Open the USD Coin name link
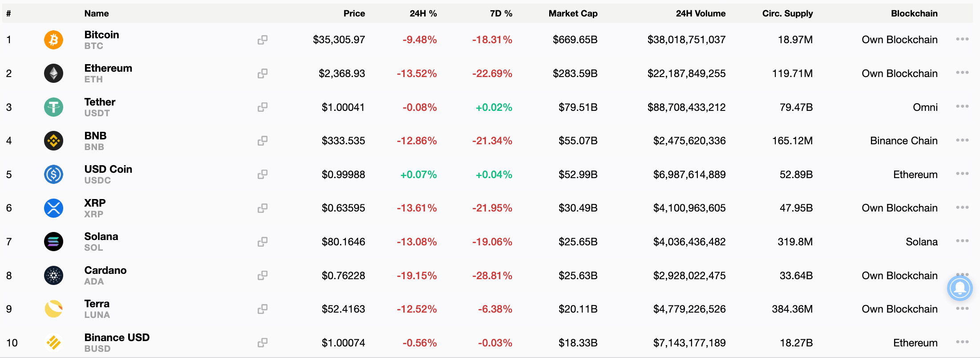The image size is (980, 358). [x=108, y=169]
